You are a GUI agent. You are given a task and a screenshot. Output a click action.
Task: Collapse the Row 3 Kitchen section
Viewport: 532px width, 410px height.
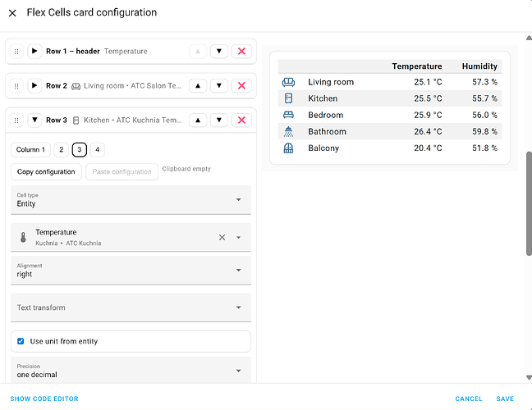pos(34,121)
